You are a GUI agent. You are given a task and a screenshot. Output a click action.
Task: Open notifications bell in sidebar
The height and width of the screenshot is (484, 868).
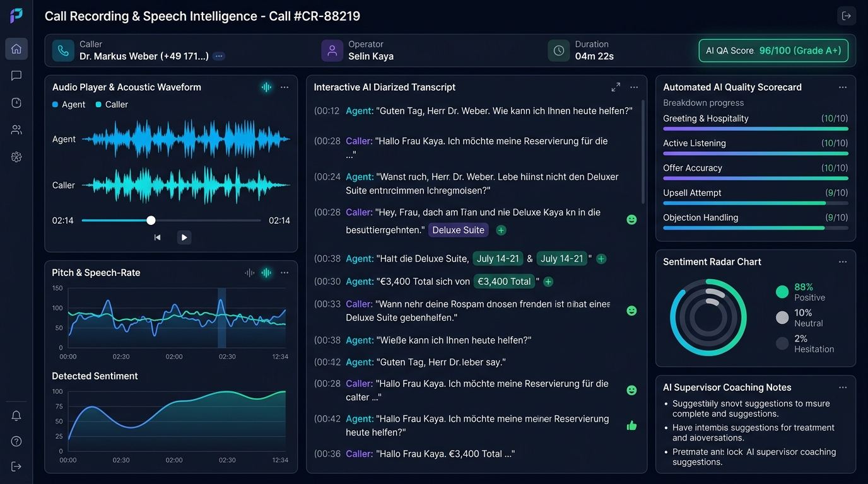coord(16,415)
